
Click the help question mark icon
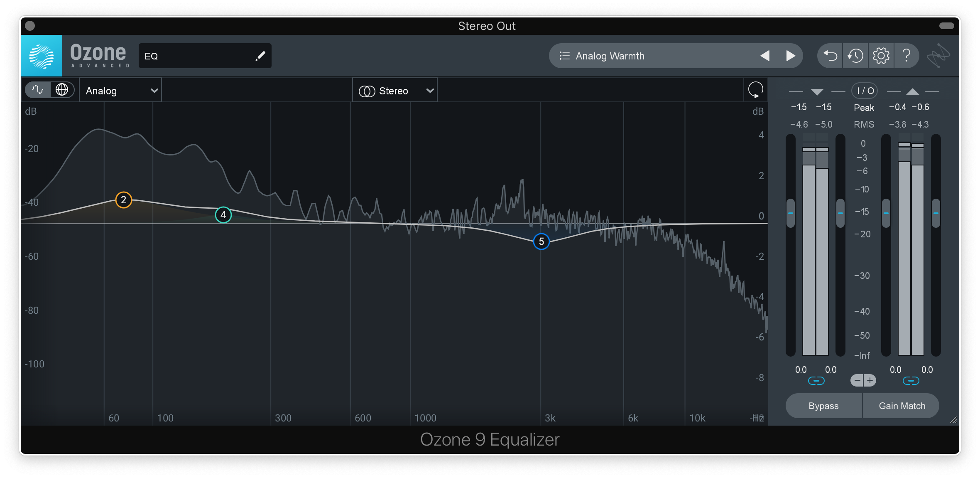point(905,56)
